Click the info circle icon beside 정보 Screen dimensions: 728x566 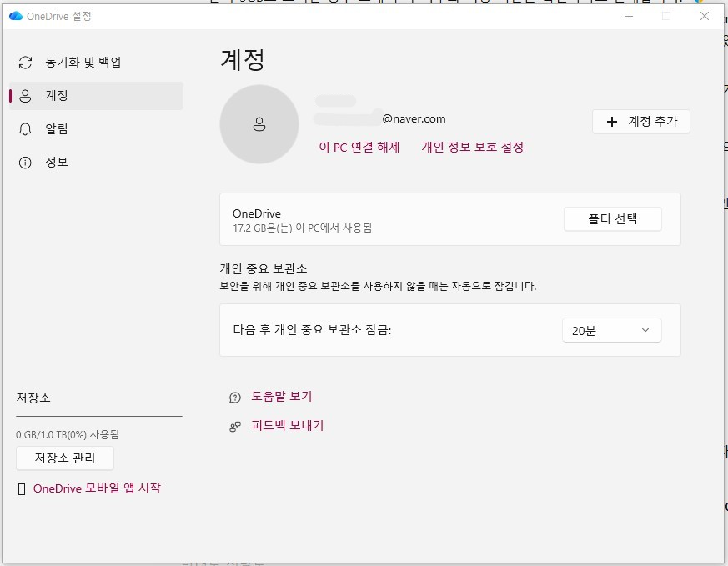pos(25,163)
